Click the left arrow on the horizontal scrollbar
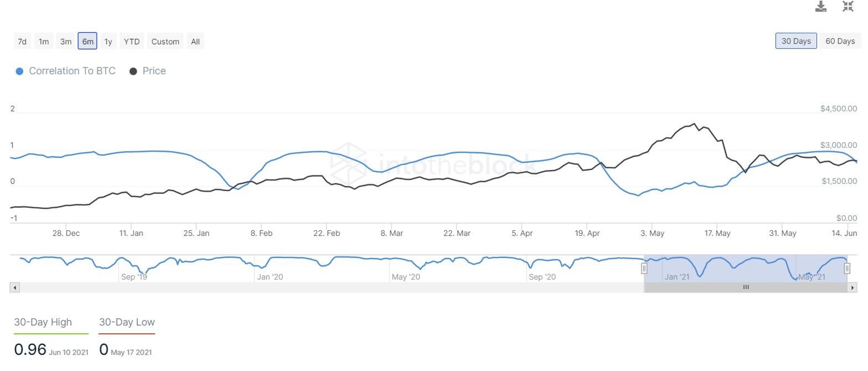Image resolution: width=868 pixels, height=371 pixels. pos(14,287)
